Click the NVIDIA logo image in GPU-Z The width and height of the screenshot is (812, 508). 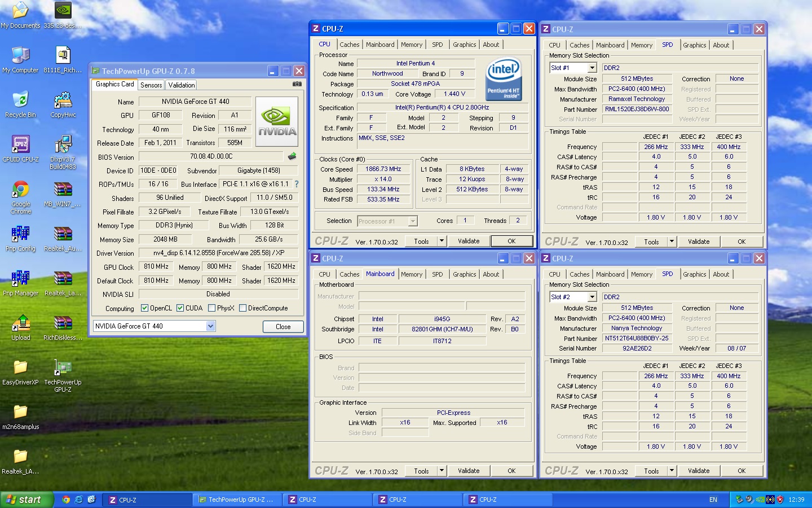pyautogui.click(x=277, y=121)
